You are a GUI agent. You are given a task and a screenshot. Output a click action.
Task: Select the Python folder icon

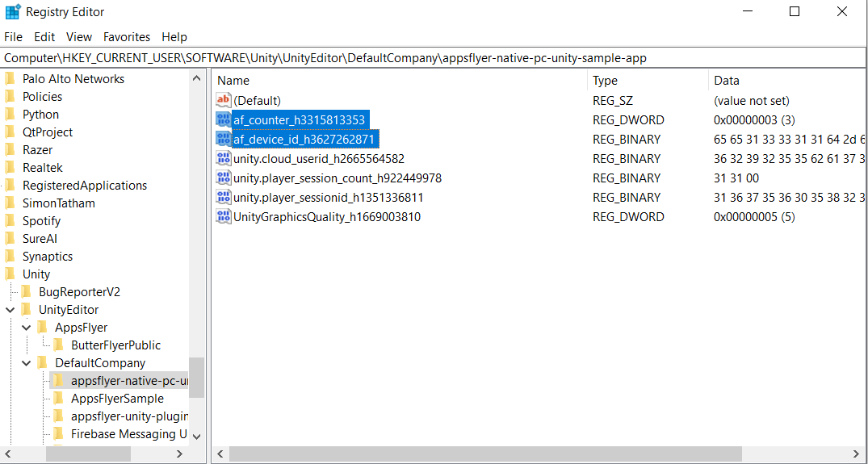[x=10, y=115]
